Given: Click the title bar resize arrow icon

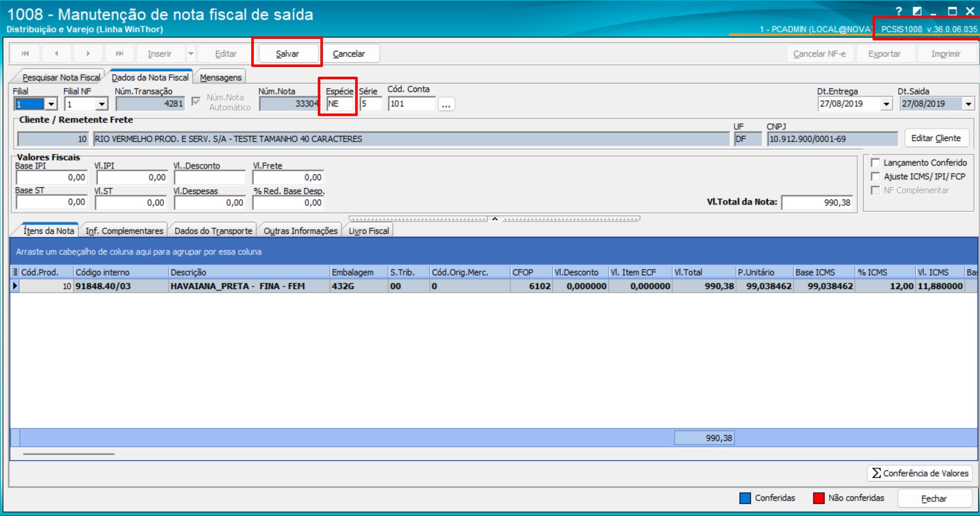Looking at the screenshot, I should pyautogui.click(x=917, y=11).
